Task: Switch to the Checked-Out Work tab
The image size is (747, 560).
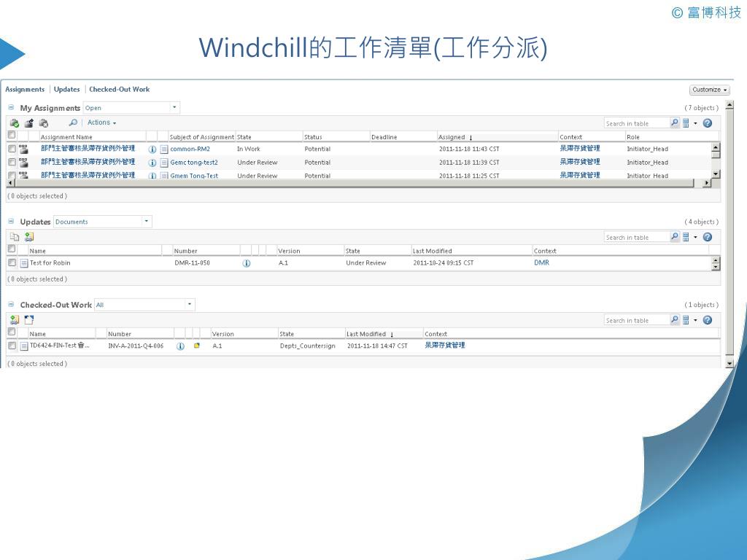Action: [119, 89]
